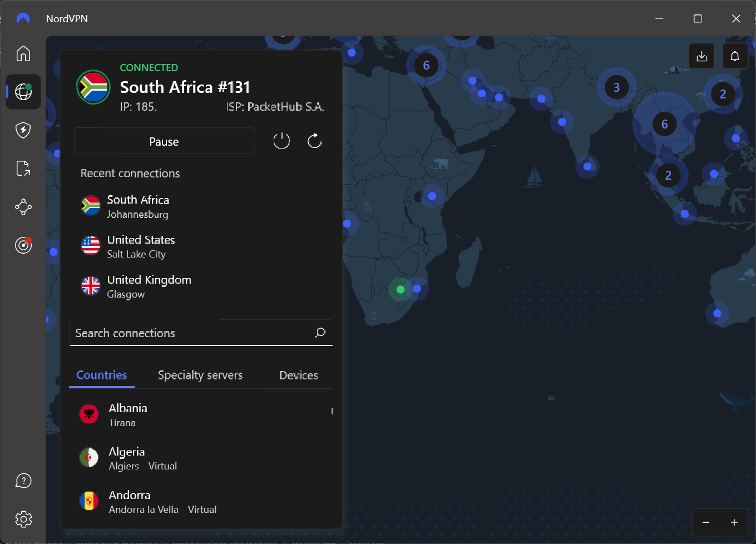The image size is (756, 544).
Task: Open Threat Protection shield icon
Action: tap(23, 130)
